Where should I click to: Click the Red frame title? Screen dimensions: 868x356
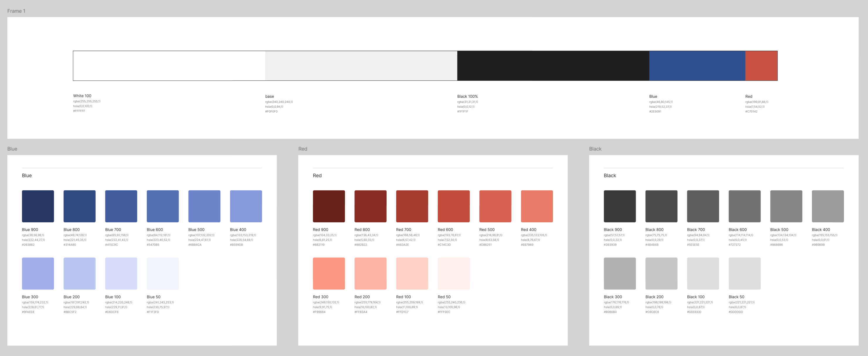tap(303, 148)
